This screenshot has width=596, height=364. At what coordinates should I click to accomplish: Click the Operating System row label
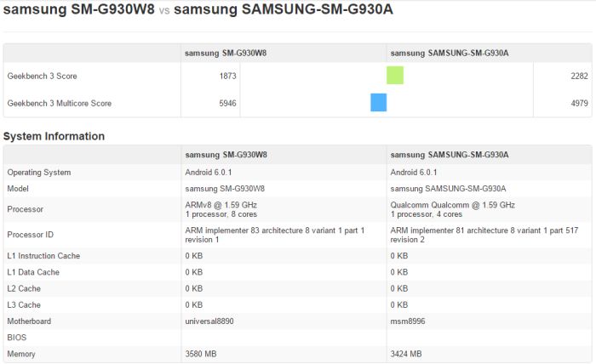point(39,172)
